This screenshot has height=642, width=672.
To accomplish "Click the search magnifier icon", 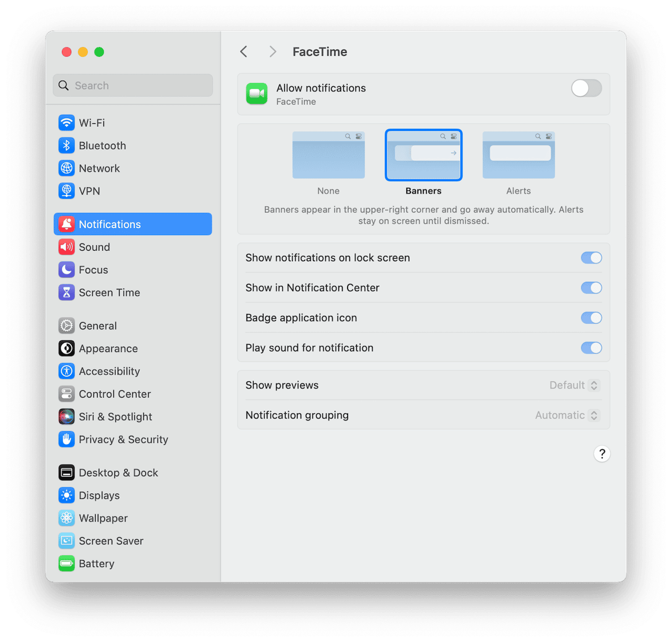I will (x=64, y=86).
